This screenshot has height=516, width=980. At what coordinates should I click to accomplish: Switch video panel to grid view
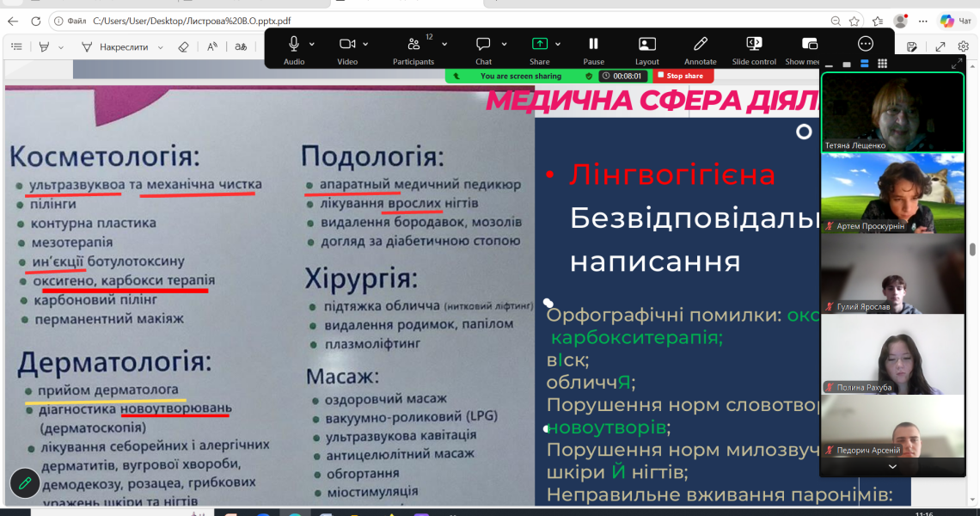coord(883,64)
